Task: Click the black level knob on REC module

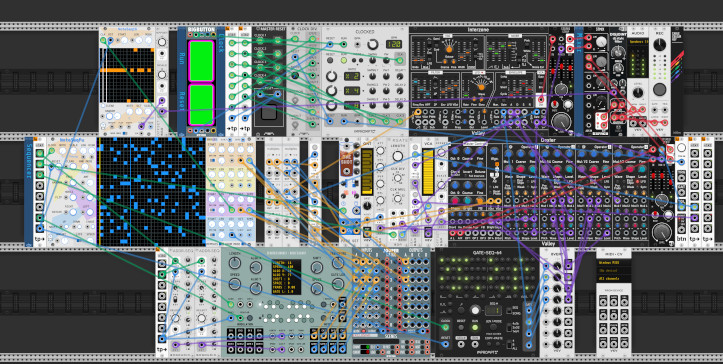Action: [x=660, y=45]
